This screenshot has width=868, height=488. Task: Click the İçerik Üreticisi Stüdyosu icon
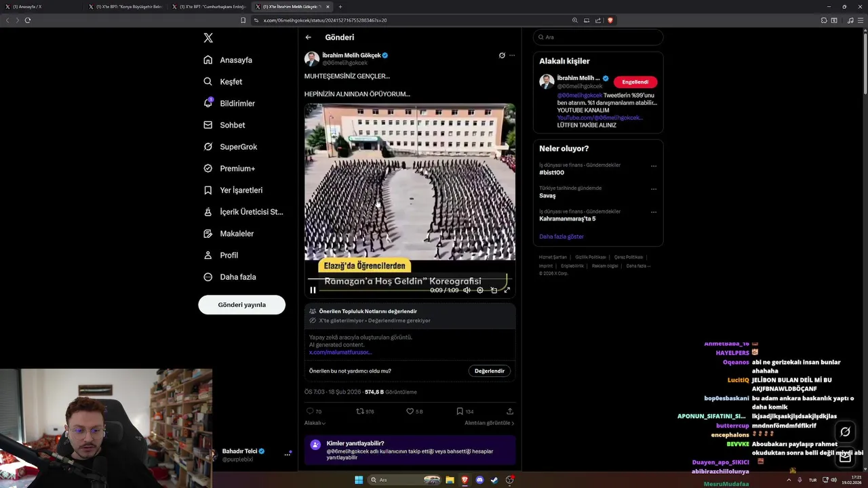click(208, 211)
